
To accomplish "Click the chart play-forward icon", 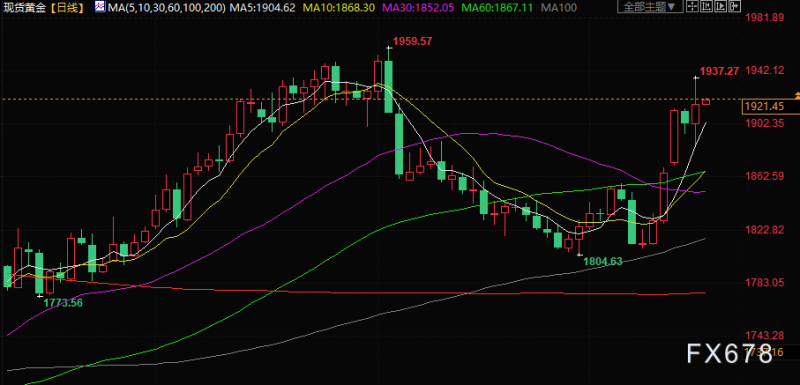I will [720, 6].
